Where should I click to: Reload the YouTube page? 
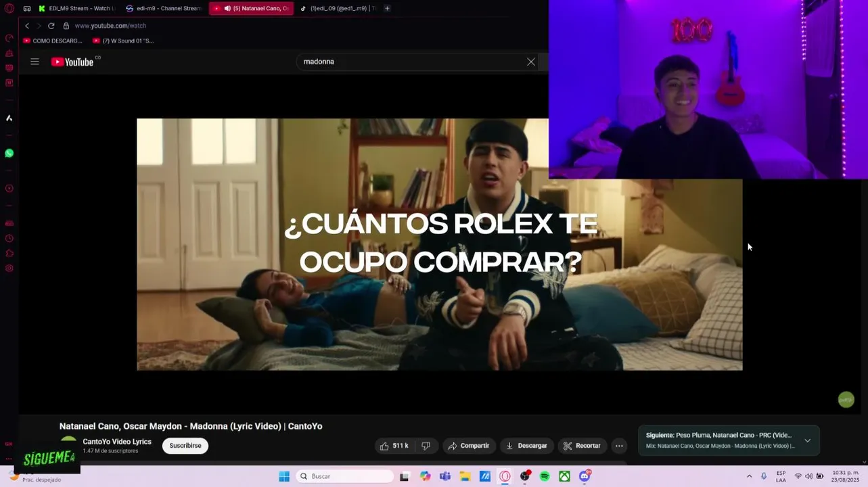(x=51, y=26)
